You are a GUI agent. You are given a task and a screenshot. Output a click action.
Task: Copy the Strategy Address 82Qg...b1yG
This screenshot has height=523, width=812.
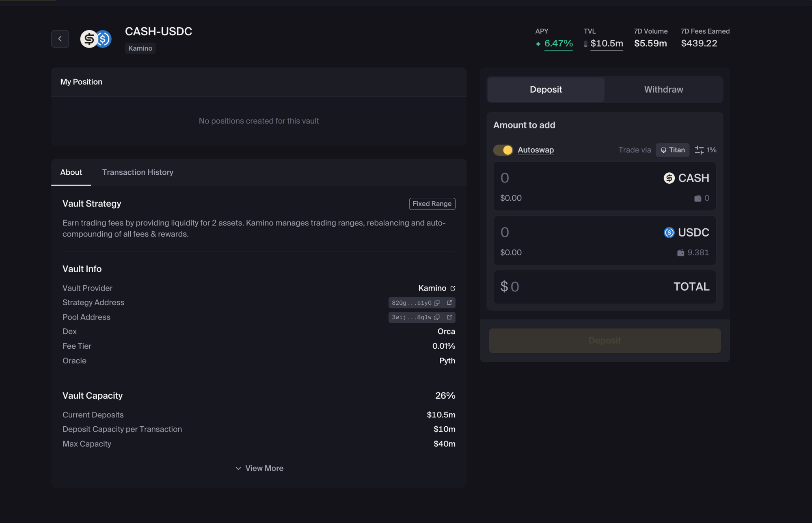(x=437, y=303)
